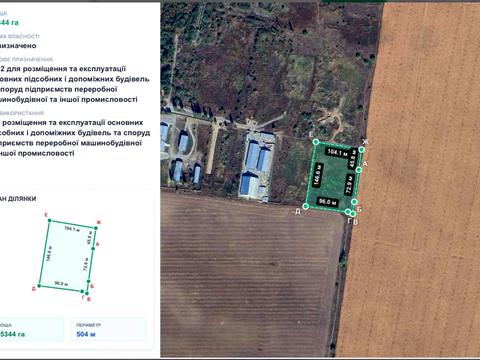Click vertex Б dot in the plot plan diagram
The width and height of the screenshot is (480, 360).
point(89,281)
